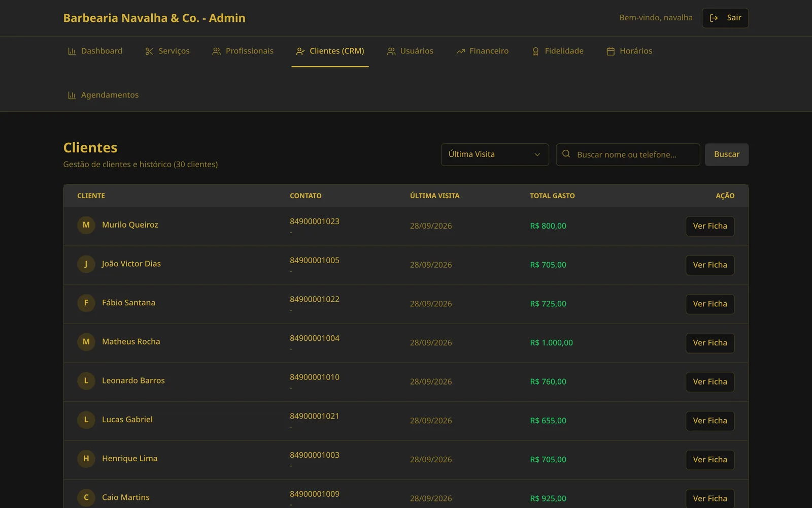
Task: Open Ver Ficha for Leonardo Barros
Action: [x=710, y=382]
